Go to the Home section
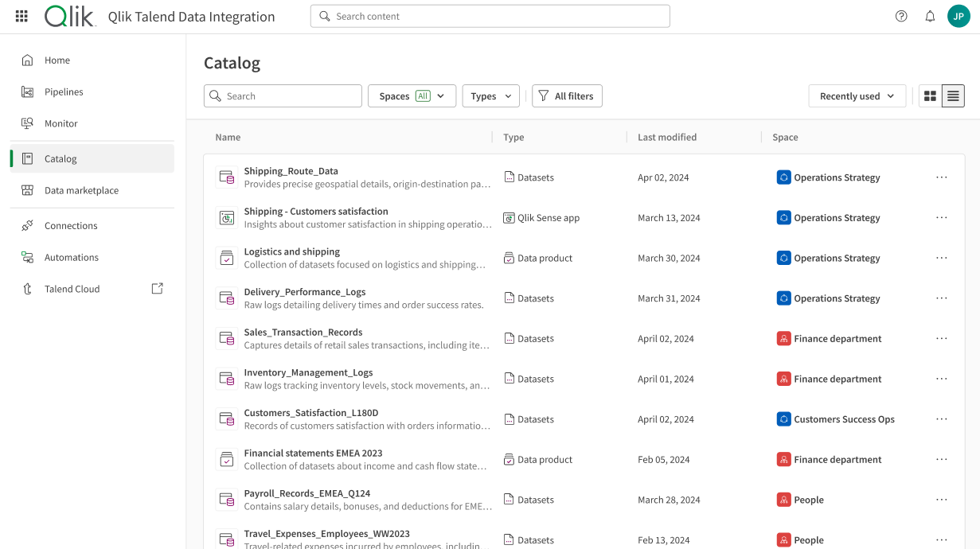Image resolution: width=980 pixels, height=549 pixels. (57, 60)
